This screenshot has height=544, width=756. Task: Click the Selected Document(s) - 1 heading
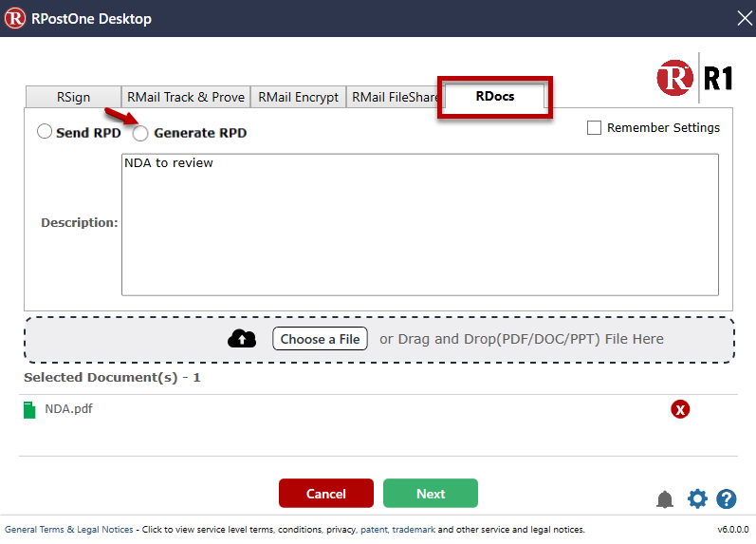pyautogui.click(x=112, y=378)
